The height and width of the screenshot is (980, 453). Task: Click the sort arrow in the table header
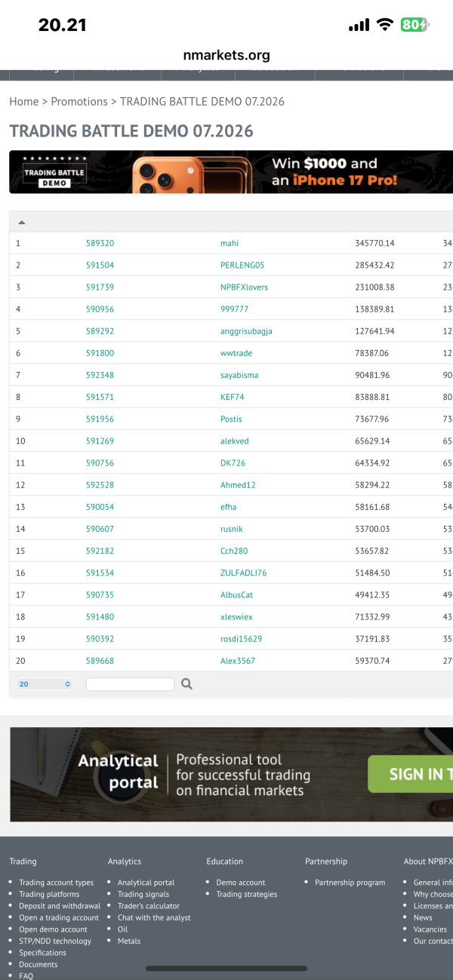point(21,222)
